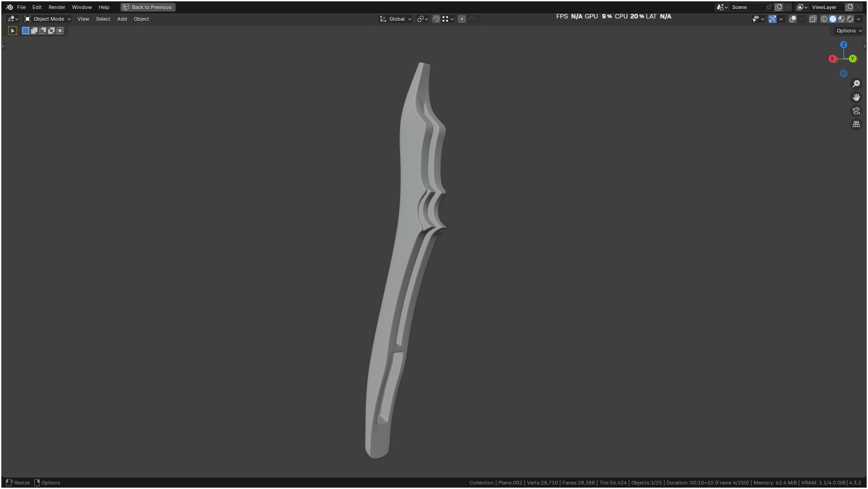868x489 pixels.
Task: Open the viewport Select menu
Action: (x=103, y=19)
